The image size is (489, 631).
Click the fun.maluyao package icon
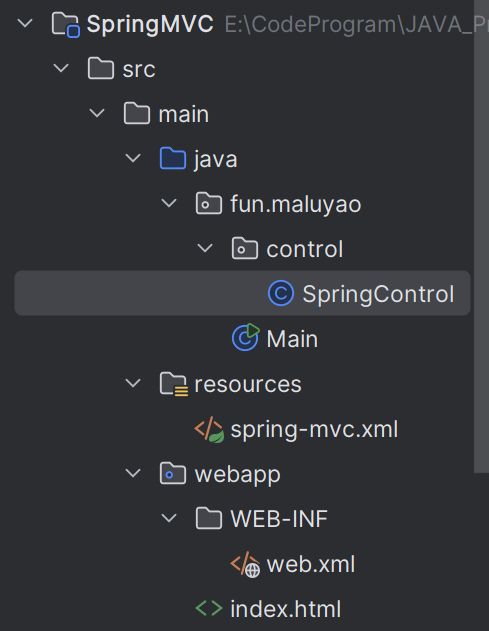(208, 203)
